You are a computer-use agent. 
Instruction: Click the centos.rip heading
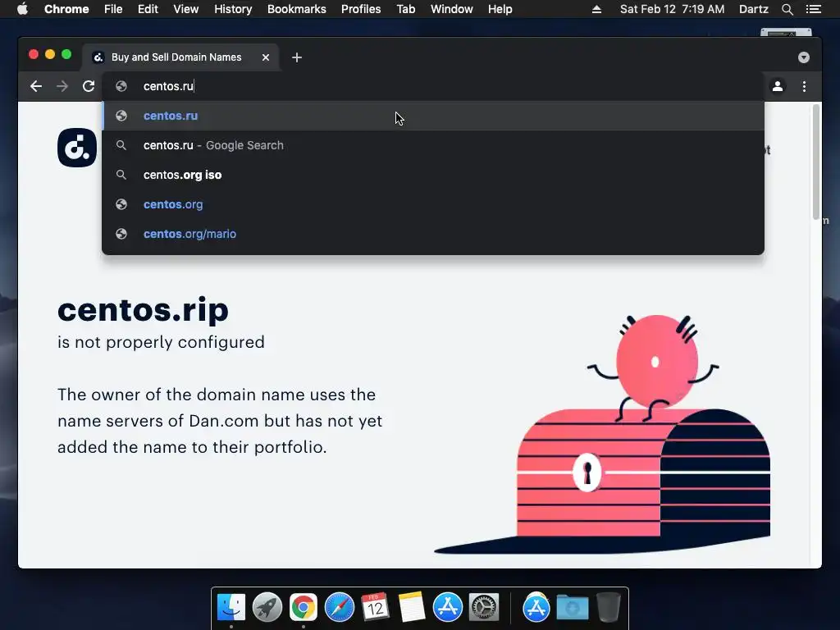coord(143,310)
